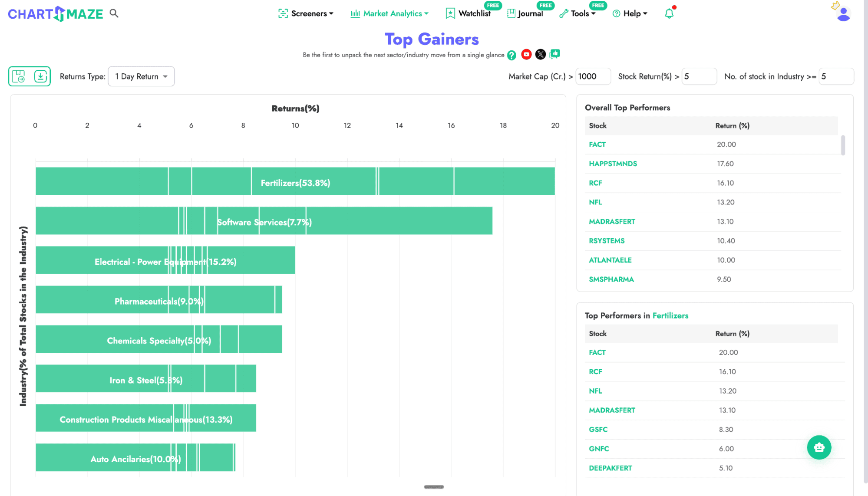This screenshot has height=496, width=868.
Task: Select the Auto Ancilaries(10.0%) bar
Action: (135, 457)
